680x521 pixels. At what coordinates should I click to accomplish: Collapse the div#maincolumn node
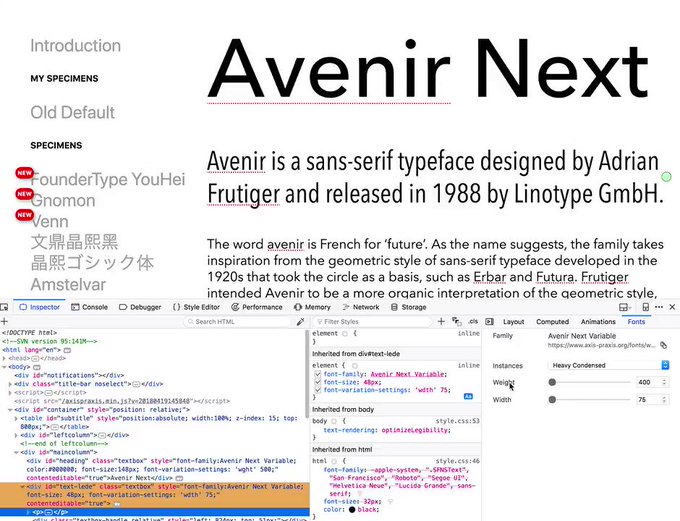click(16, 452)
